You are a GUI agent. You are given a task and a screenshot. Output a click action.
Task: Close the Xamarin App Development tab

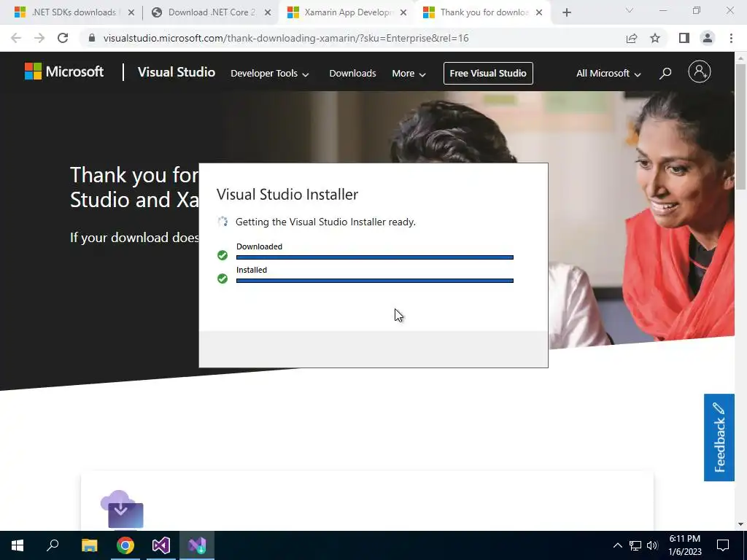[403, 12]
